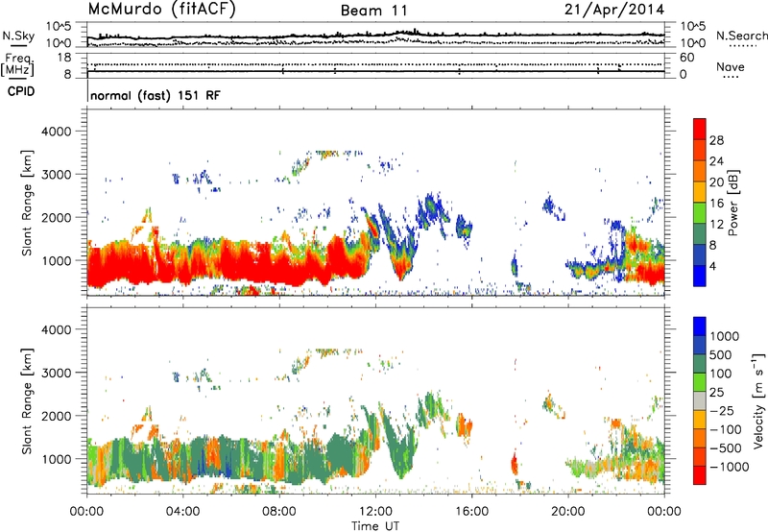Click the -100 label on Velocity colorbar
This screenshot has width=768, height=532.
(x=726, y=429)
